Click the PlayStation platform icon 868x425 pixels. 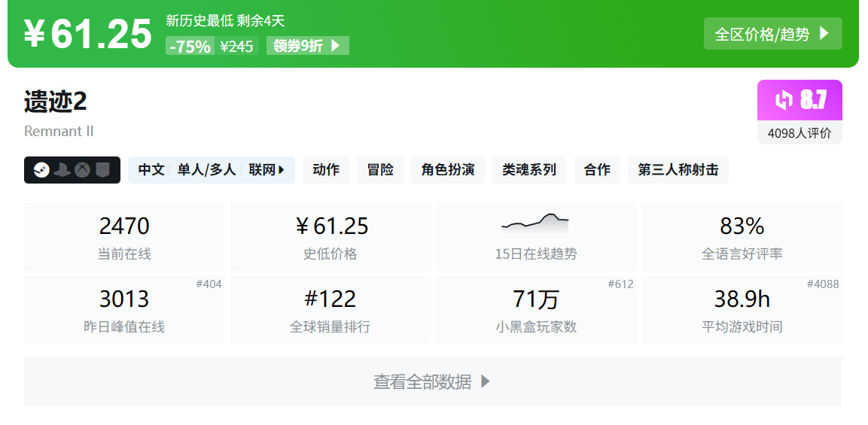coord(62,170)
